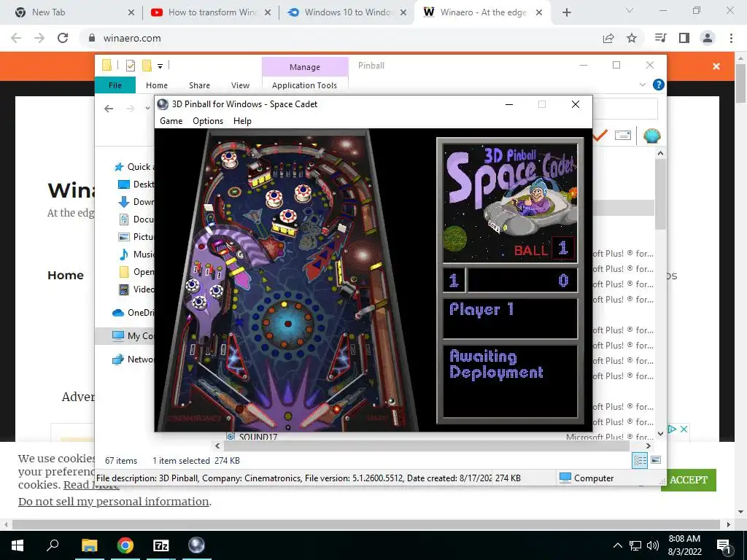Open Chrome three-dot menu
This screenshot has width=747, height=560.
(x=731, y=38)
